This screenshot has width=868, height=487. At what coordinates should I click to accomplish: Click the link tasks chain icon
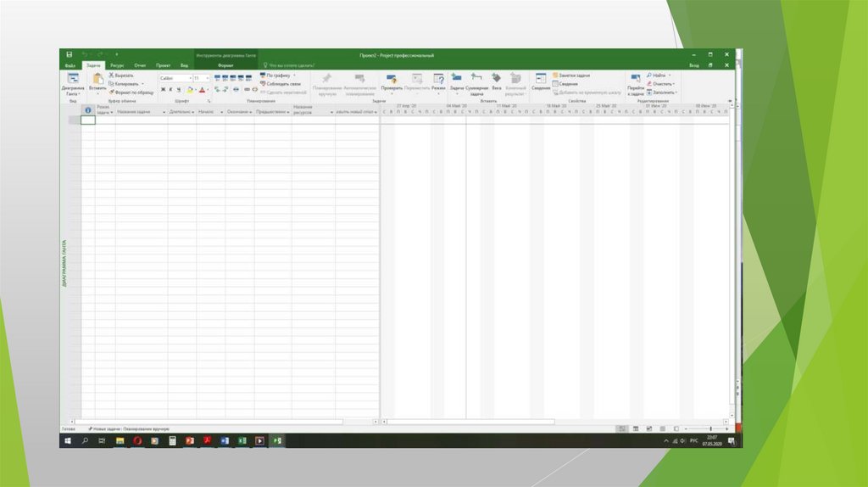[247, 89]
